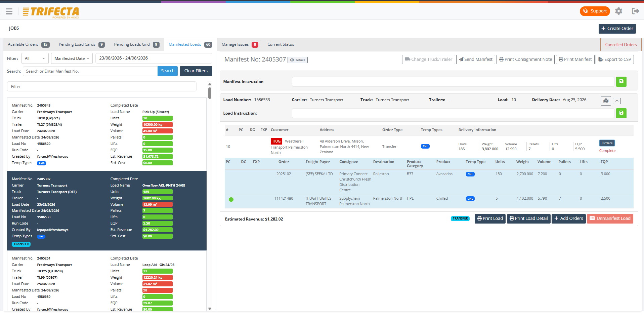Click the CHL badge in Weatherell row
644x318 pixels.
coord(425,146)
